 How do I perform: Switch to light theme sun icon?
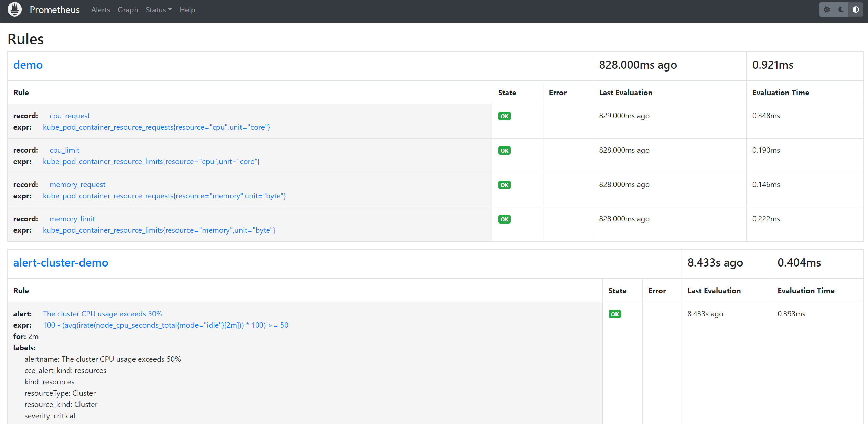(x=827, y=10)
